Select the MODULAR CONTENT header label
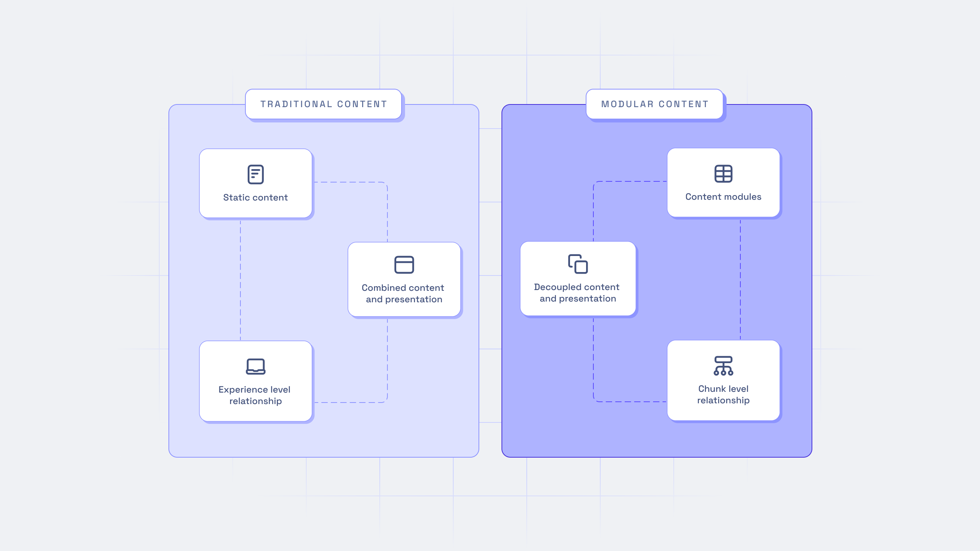 655,104
